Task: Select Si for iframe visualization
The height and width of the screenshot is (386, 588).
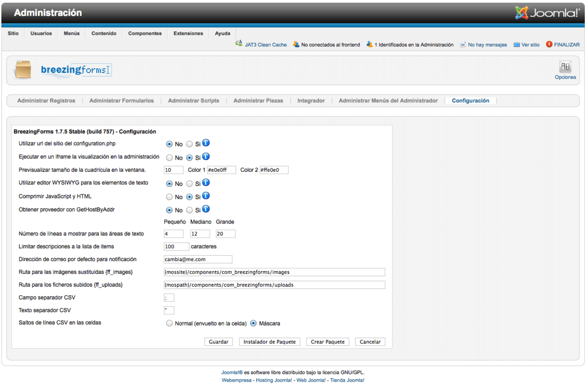Action: coord(189,157)
